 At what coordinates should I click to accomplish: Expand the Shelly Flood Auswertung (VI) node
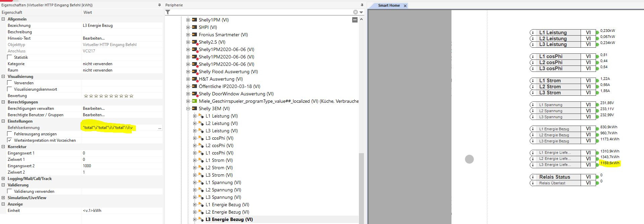[x=188, y=72]
